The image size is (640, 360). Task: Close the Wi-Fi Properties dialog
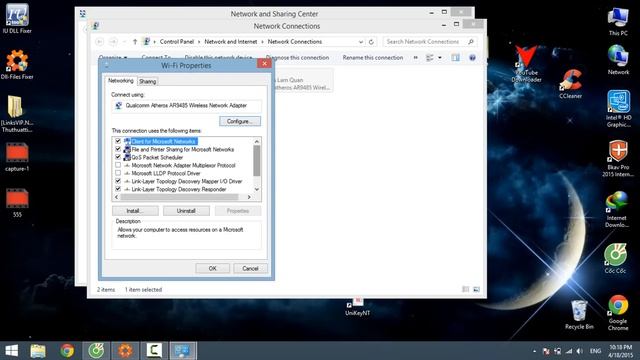[x=264, y=64]
